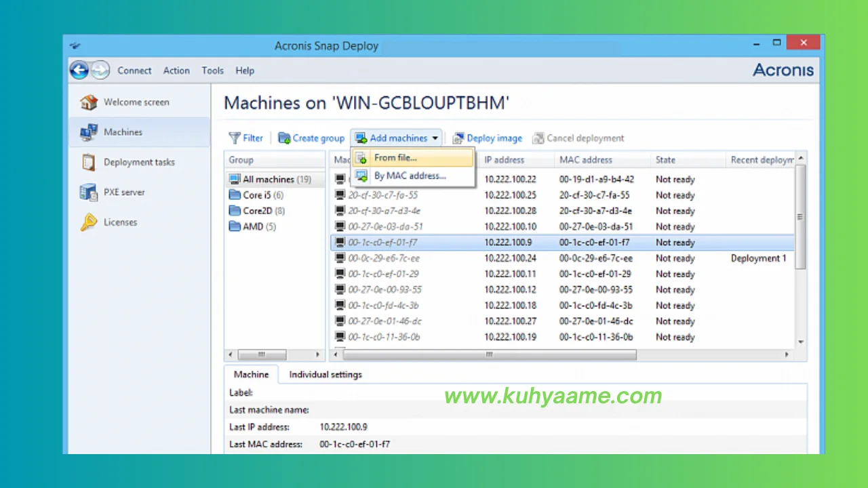Click the computer icon of 00-27-0e-03-da-51
This screenshot has width=868, height=488.
coord(340,226)
